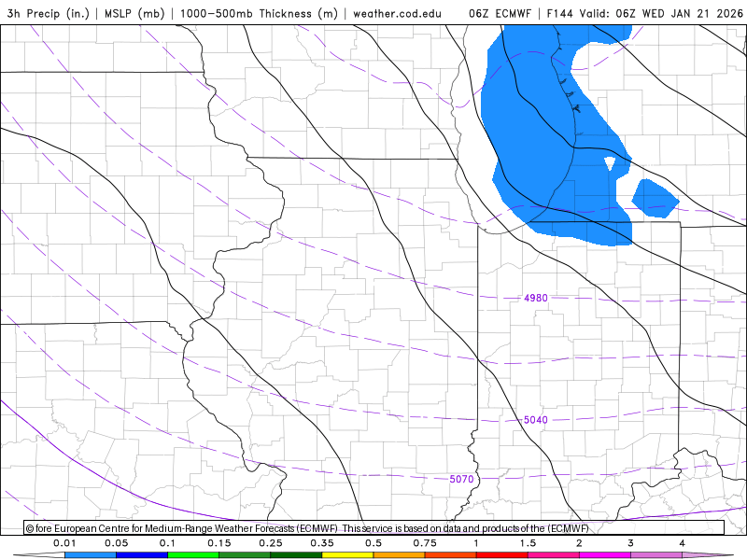747x560 pixels.
Task: Click the legend value 2
Action: (x=579, y=543)
